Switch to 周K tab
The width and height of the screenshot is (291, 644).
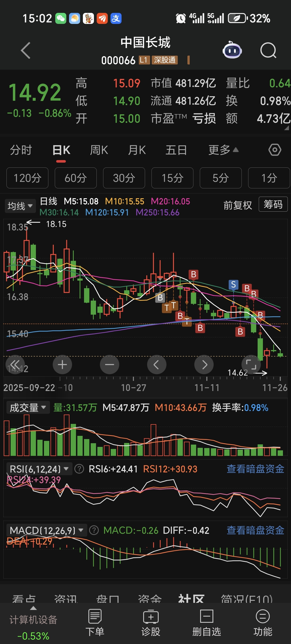99,150
